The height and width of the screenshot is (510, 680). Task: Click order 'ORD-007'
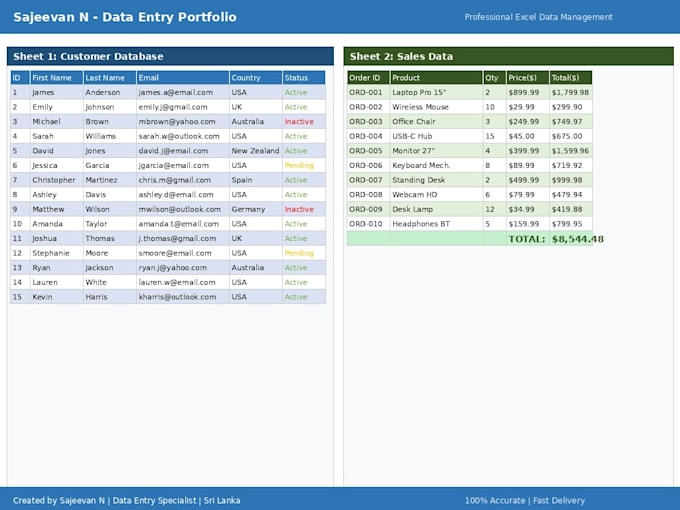pyautogui.click(x=366, y=180)
